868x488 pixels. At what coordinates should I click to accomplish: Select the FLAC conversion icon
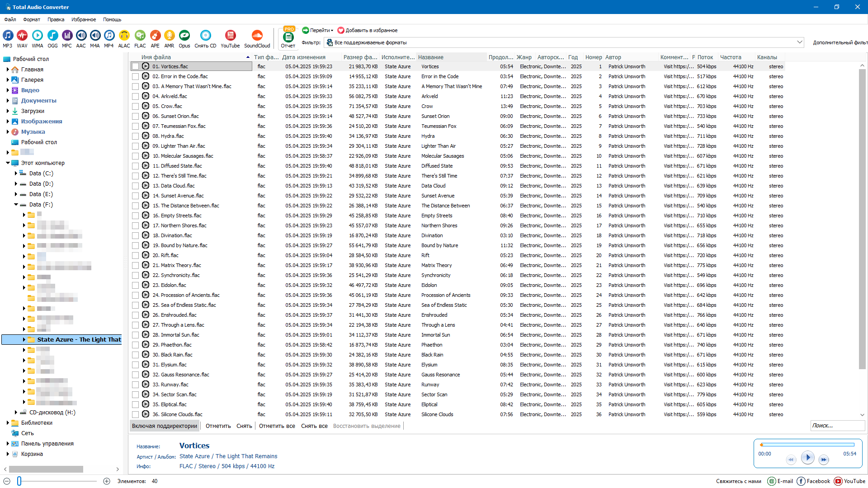point(140,36)
